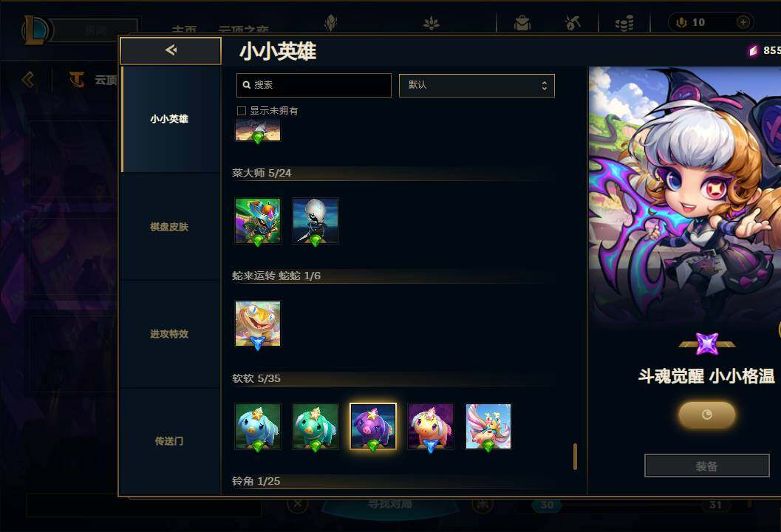
Task: Enable the 显示未拥有 checkbox
Action: [242, 111]
